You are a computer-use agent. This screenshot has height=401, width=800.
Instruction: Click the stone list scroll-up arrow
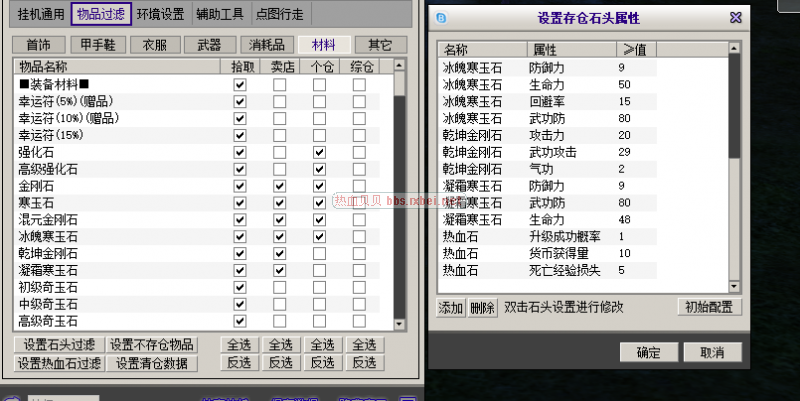pos(734,49)
